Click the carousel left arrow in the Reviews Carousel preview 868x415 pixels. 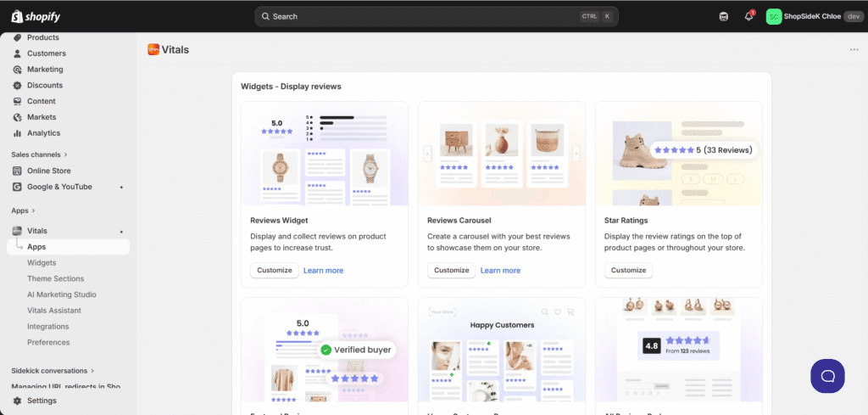tap(427, 153)
